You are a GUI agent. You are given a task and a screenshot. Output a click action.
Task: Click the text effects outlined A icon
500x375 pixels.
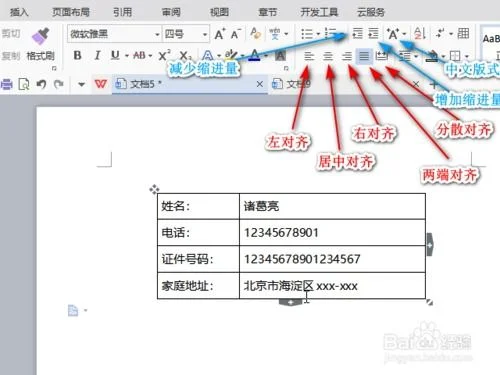point(207,55)
